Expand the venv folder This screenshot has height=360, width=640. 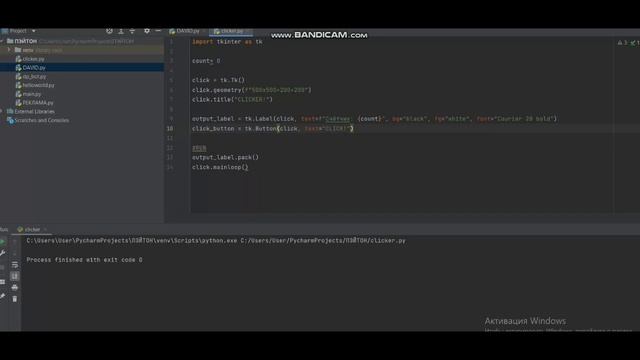(9, 50)
